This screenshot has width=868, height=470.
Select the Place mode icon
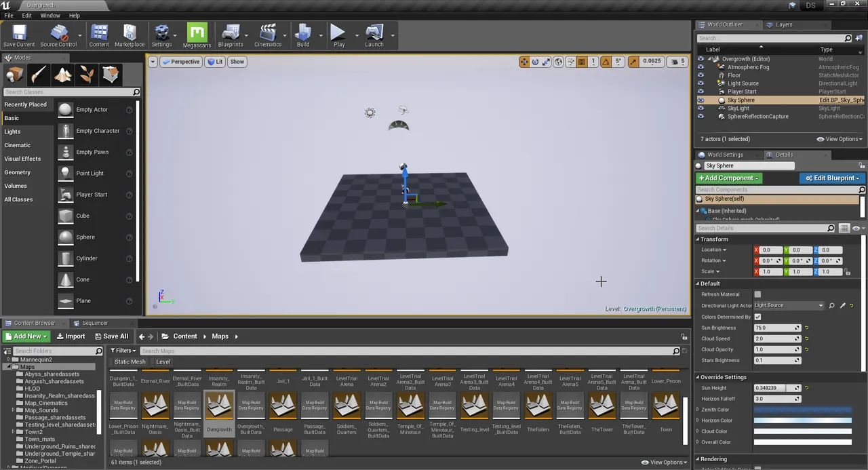(x=15, y=75)
